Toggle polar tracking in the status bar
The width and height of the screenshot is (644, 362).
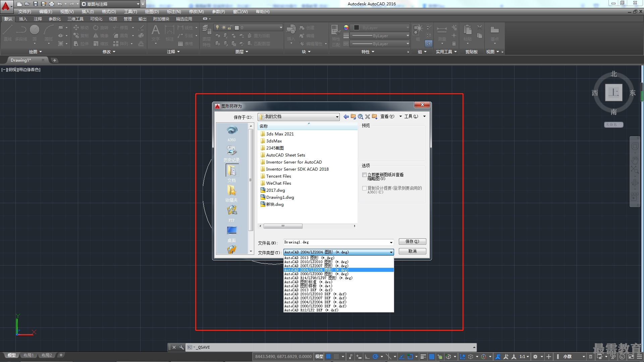(375, 357)
